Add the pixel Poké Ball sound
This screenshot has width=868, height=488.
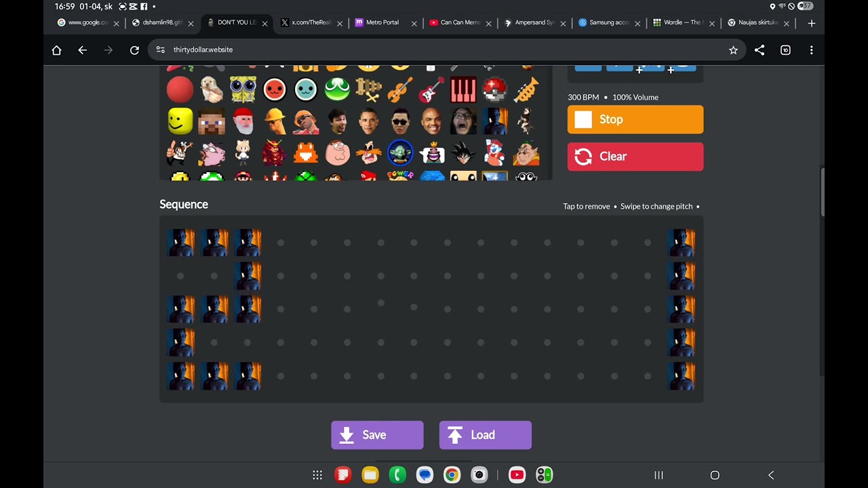click(x=495, y=89)
